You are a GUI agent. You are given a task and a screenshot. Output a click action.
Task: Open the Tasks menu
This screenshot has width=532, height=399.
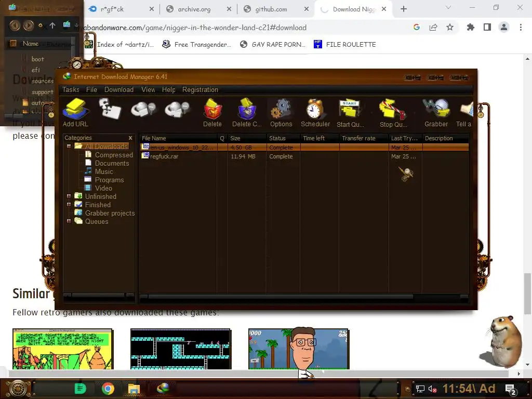point(71,89)
